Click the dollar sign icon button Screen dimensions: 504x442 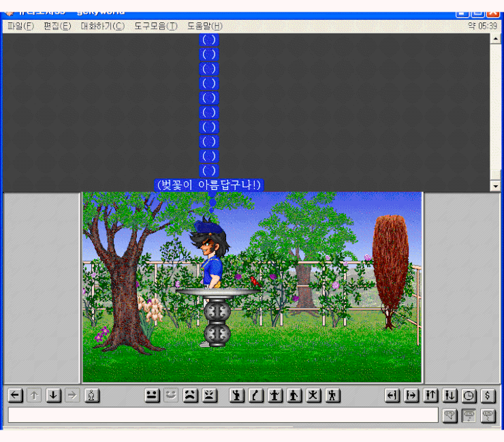(x=488, y=396)
